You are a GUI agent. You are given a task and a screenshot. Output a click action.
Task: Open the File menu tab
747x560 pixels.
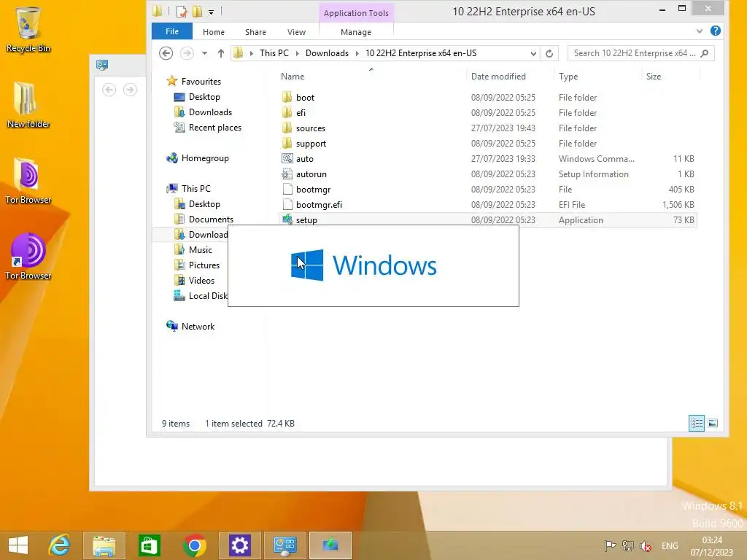172,31
